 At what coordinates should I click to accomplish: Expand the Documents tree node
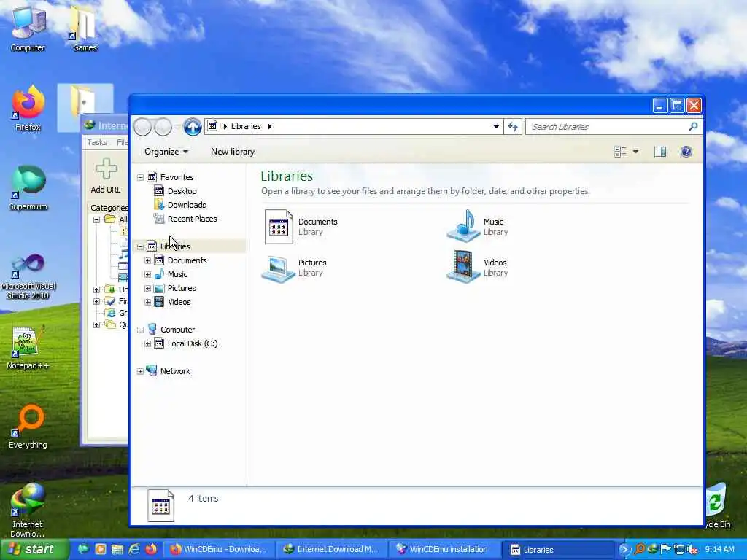tap(147, 260)
